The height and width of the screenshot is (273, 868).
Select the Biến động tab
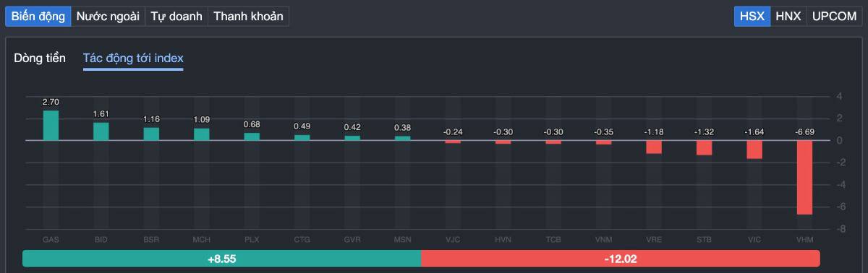(x=38, y=16)
